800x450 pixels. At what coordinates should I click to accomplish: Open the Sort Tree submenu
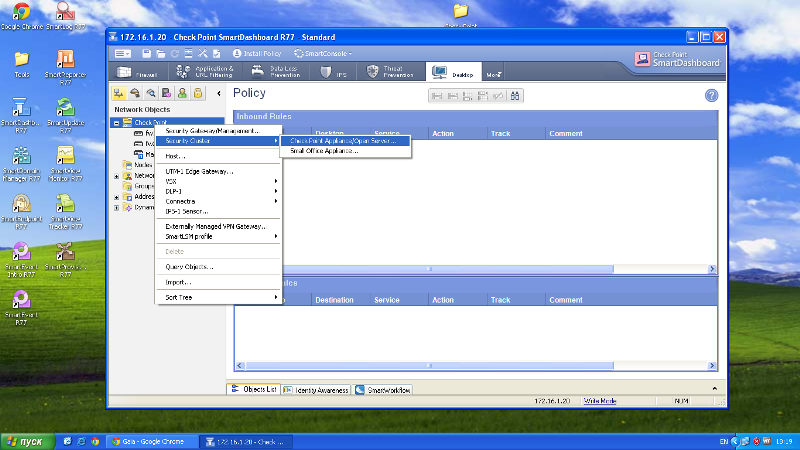(x=218, y=297)
